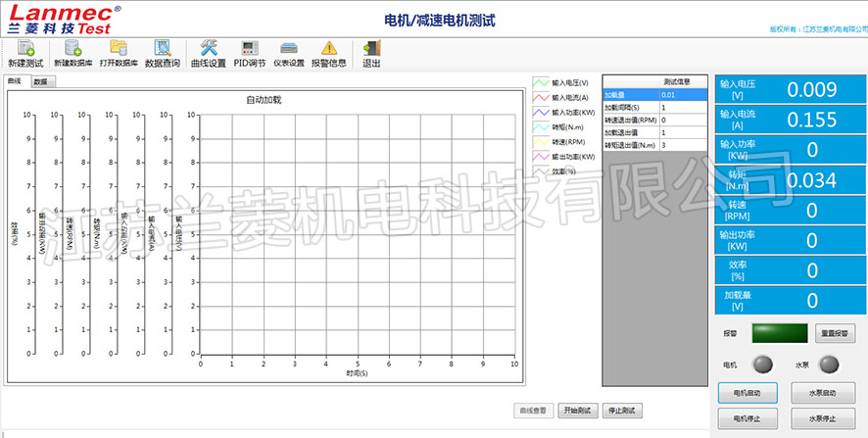Click the 开始测试 button

click(x=577, y=411)
